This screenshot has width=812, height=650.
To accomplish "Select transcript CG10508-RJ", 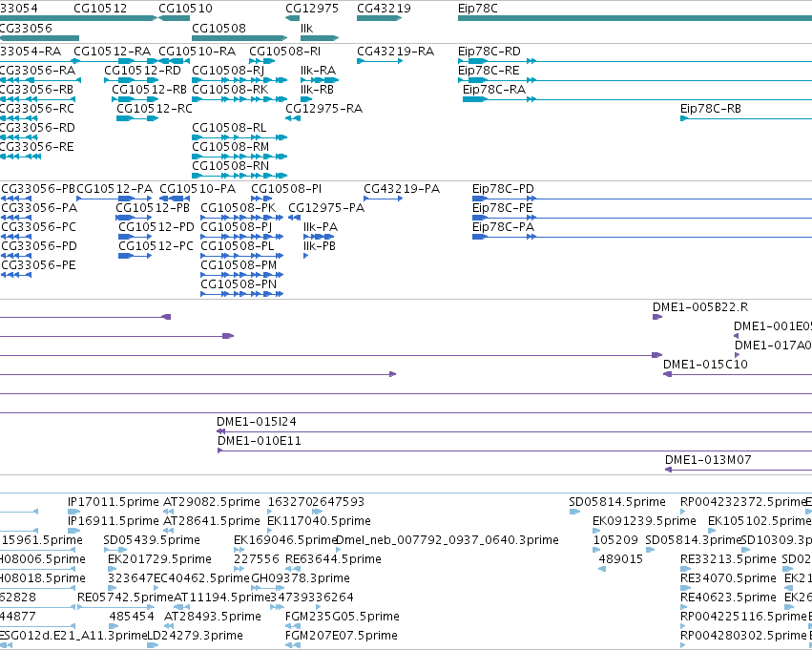I will pyautogui.click(x=228, y=71).
